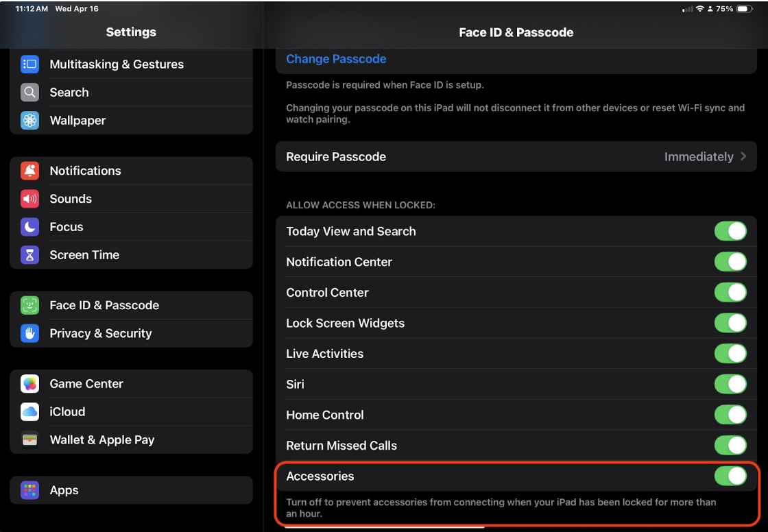The width and height of the screenshot is (768, 532).
Task: Open Game Center settings
Action: click(x=131, y=383)
